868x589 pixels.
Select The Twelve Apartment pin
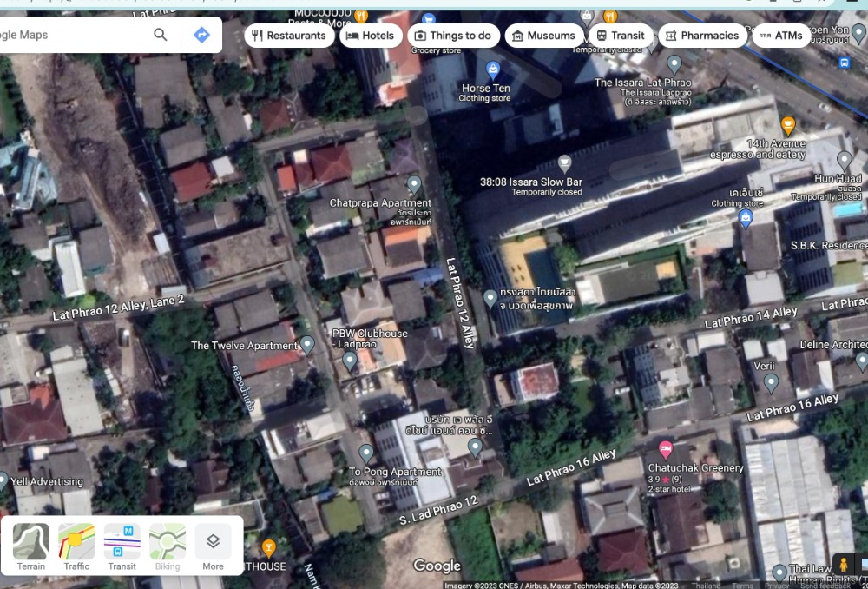coord(307,345)
